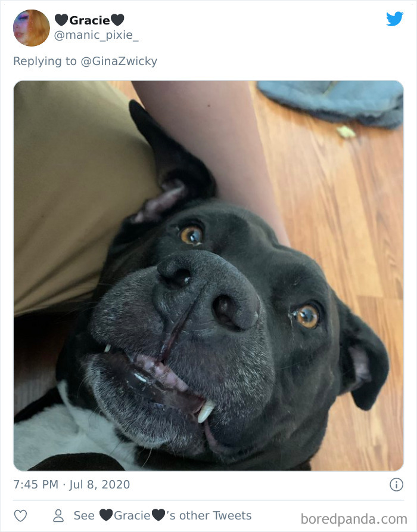Image resolution: width=417 pixels, height=532 pixels.
Task: Open the @GinaZwicky mention
Action: (119, 60)
